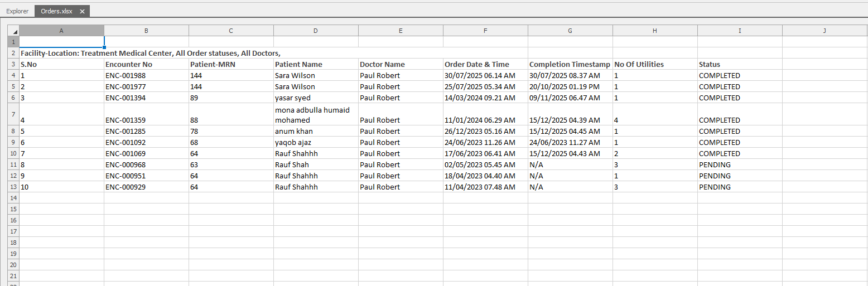The height and width of the screenshot is (286, 868).
Task: Click Patient-MRN cell showing 78
Action: click(x=195, y=131)
